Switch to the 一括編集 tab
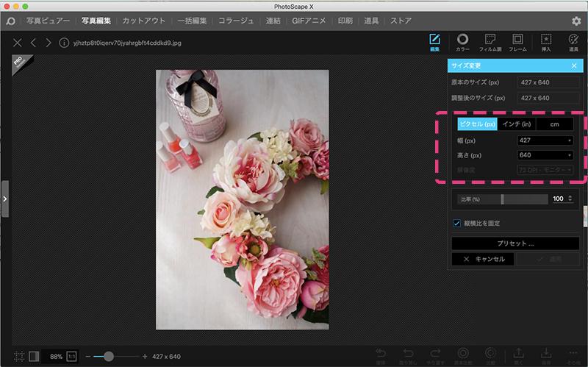Screen dimensions: 588x367 point(192,21)
